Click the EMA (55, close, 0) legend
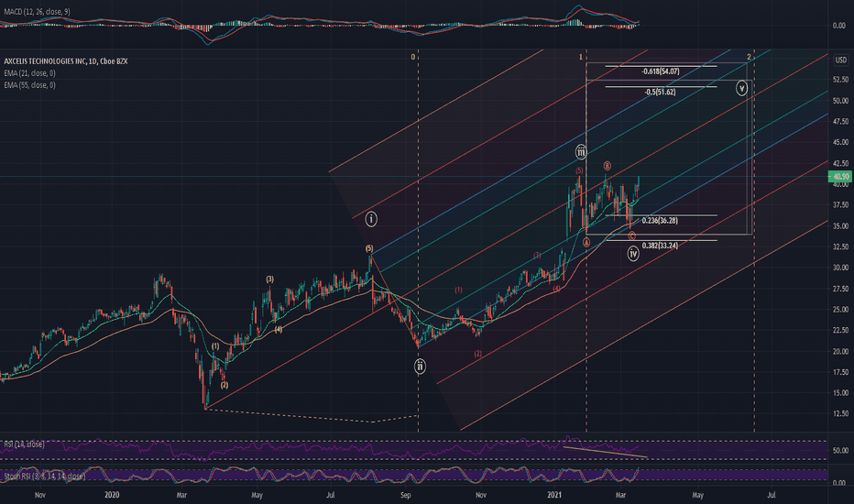The image size is (854, 504). (30, 85)
